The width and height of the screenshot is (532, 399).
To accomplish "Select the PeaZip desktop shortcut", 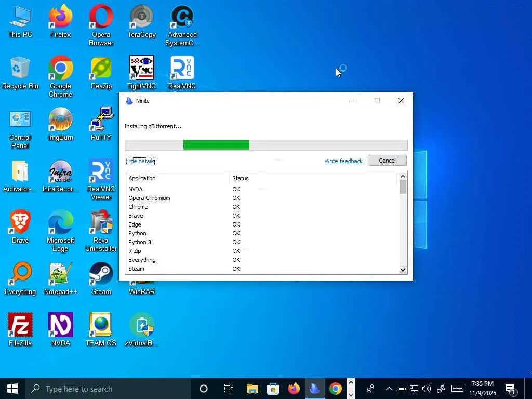I will coord(101,70).
